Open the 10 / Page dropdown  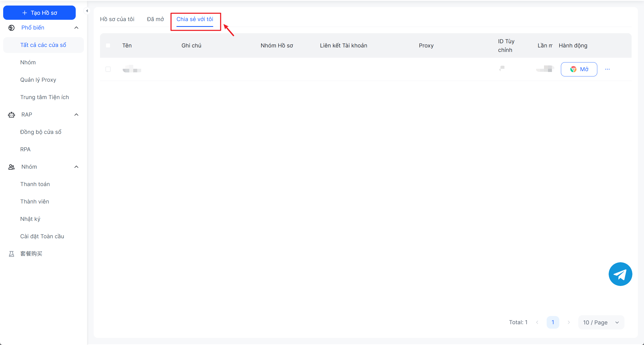pyautogui.click(x=601, y=322)
